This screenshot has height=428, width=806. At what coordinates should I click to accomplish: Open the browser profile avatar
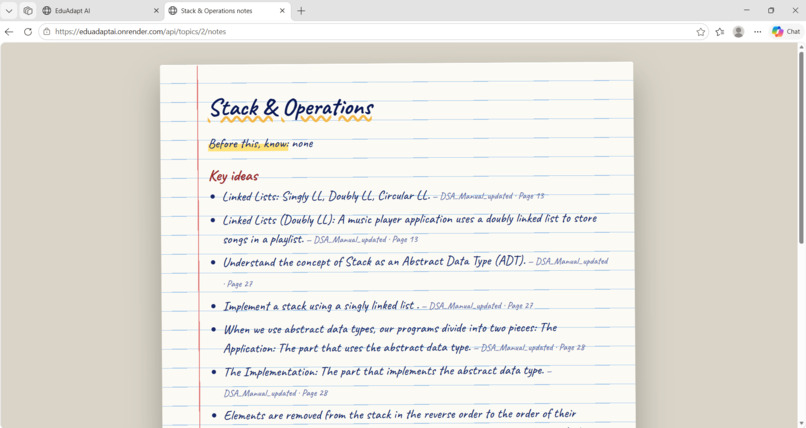click(739, 32)
